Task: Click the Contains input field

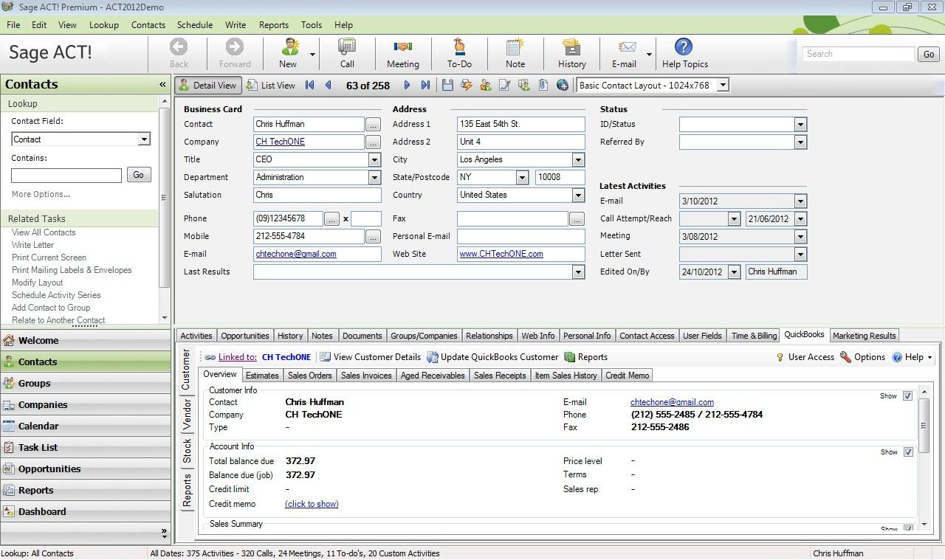Action: (x=66, y=175)
